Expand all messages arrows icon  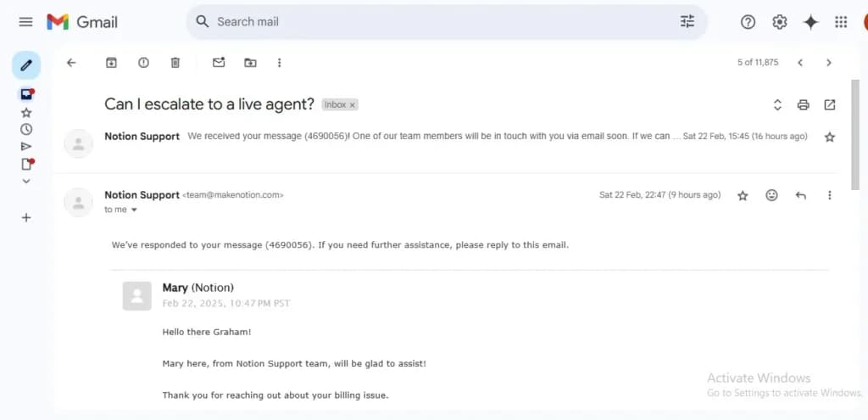tap(777, 104)
